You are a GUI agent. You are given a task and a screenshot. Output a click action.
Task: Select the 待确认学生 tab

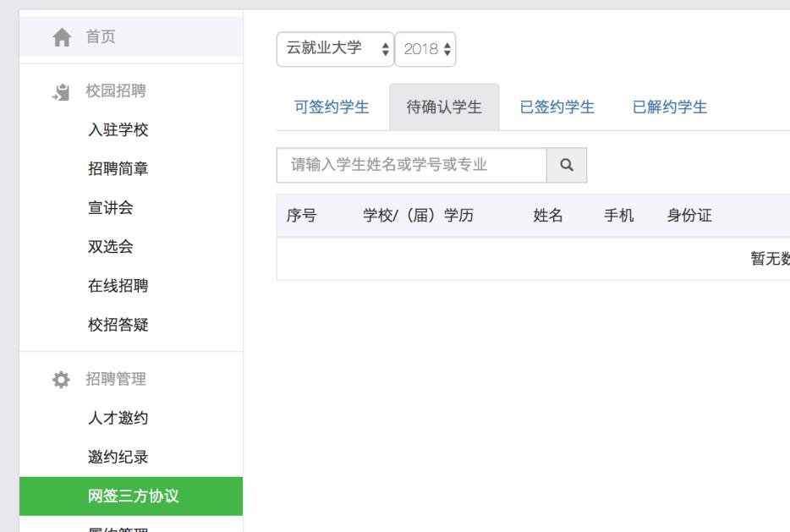pyautogui.click(x=444, y=107)
